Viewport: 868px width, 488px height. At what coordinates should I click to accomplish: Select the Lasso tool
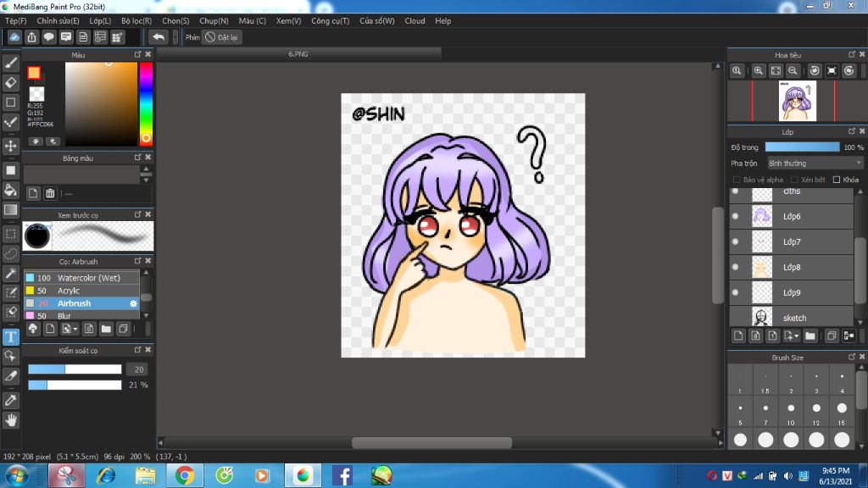click(x=10, y=253)
